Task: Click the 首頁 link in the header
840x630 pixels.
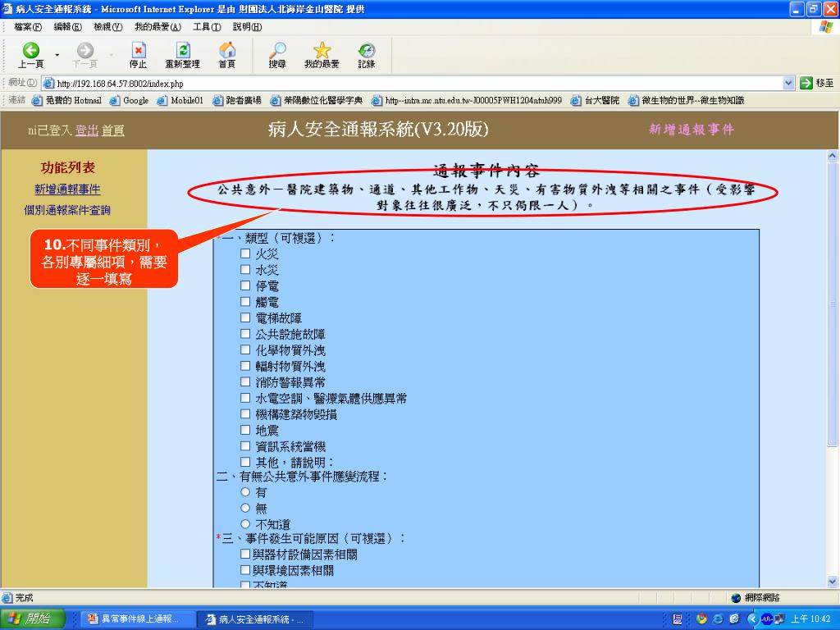Action: click(113, 130)
